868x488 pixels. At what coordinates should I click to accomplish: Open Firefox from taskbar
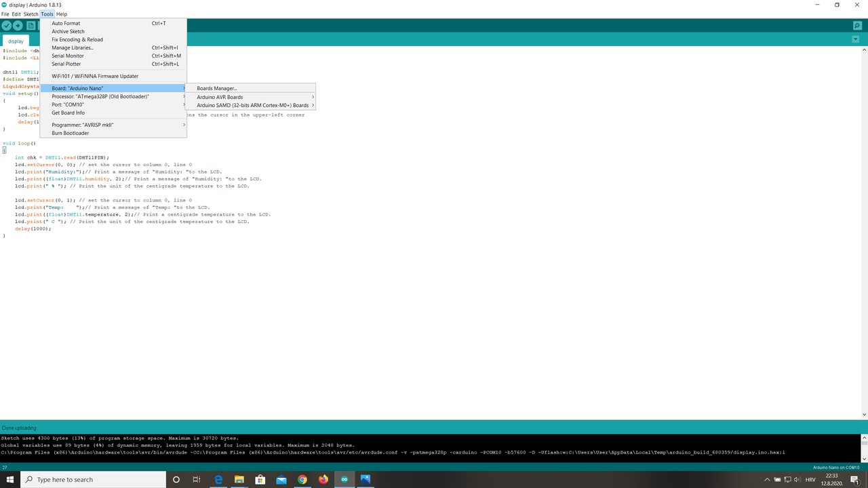coord(323,479)
